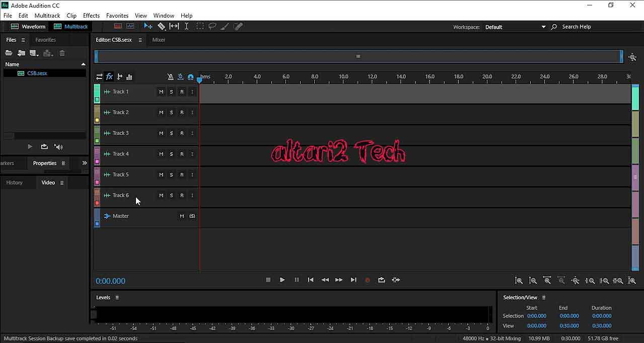Screen dimensions: 644x343
Task: Click the Fast Forward button
Action: tap(339, 280)
